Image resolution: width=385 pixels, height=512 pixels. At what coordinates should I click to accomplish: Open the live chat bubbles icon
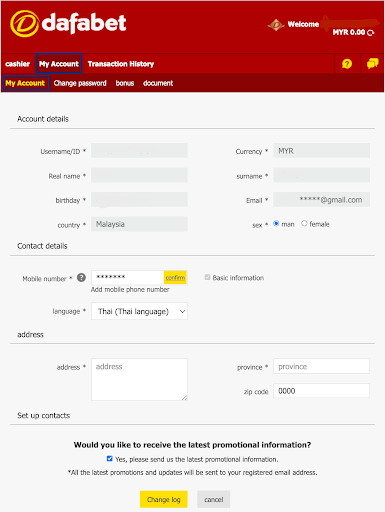pyautogui.click(x=373, y=63)
